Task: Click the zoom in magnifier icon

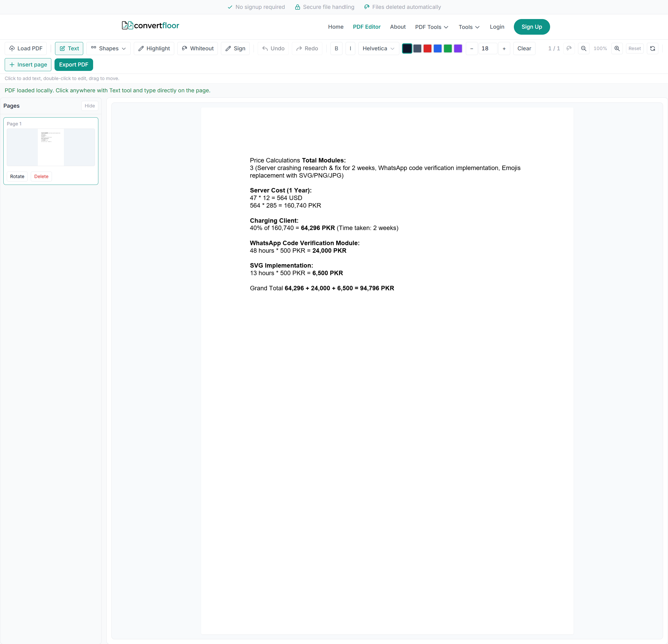Action: coord(617,48)
